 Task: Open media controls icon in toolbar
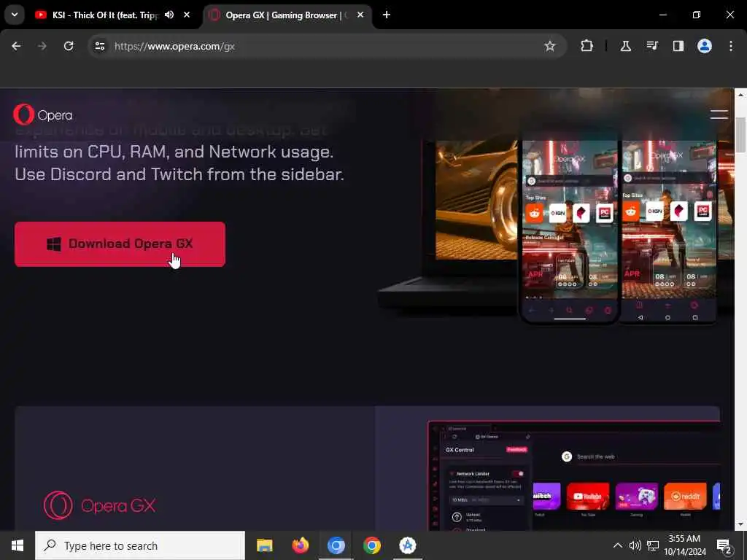point(651,46)
